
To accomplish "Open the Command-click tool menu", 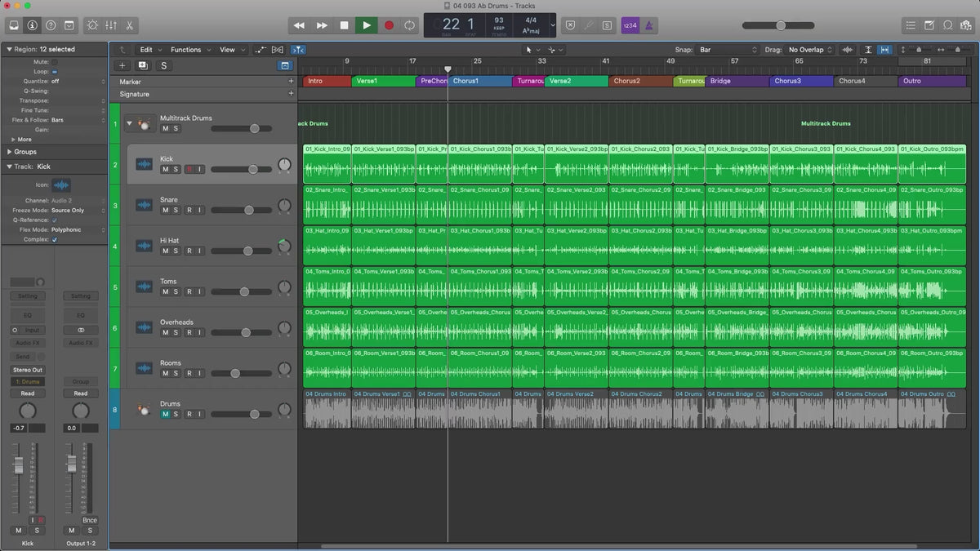I will pos(555,50).
